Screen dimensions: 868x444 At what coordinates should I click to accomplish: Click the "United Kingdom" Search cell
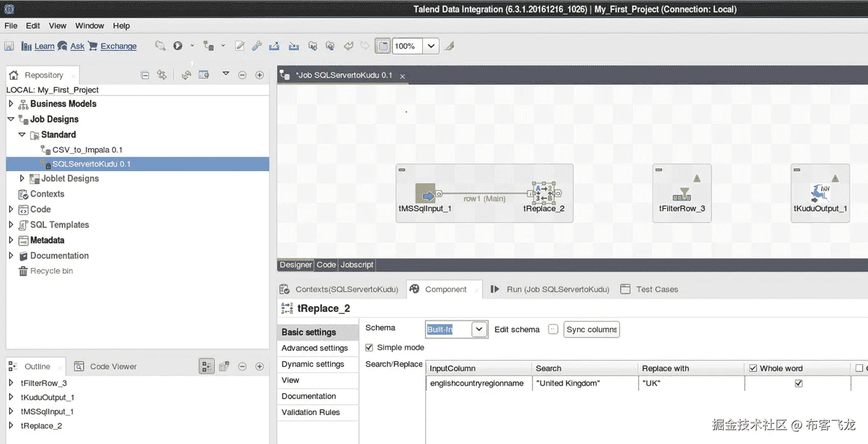coord(585,384)
